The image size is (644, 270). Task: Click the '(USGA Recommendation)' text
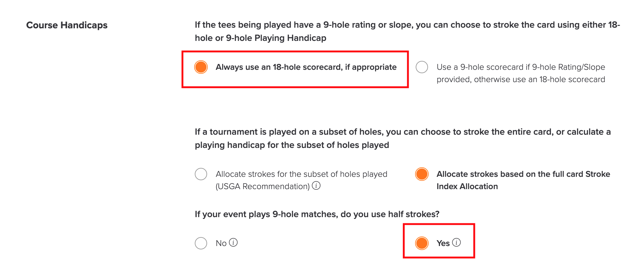pos(263,186)
